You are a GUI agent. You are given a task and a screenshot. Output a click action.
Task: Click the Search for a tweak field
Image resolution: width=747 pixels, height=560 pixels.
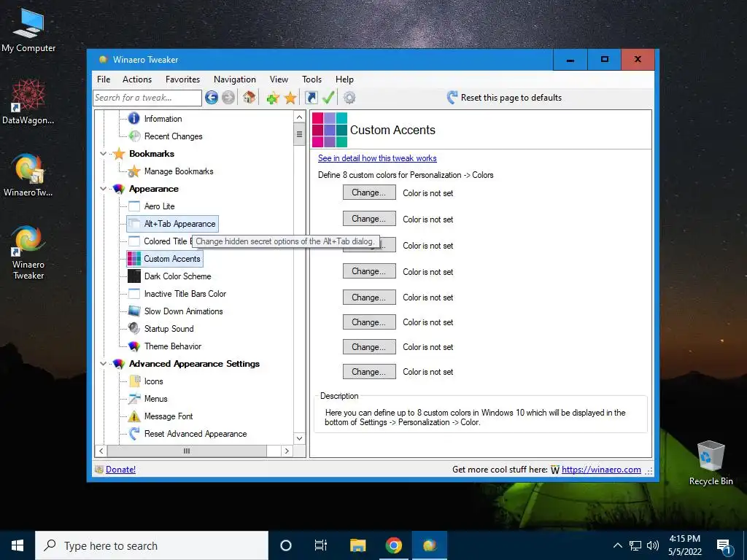[x=147, y=98]
